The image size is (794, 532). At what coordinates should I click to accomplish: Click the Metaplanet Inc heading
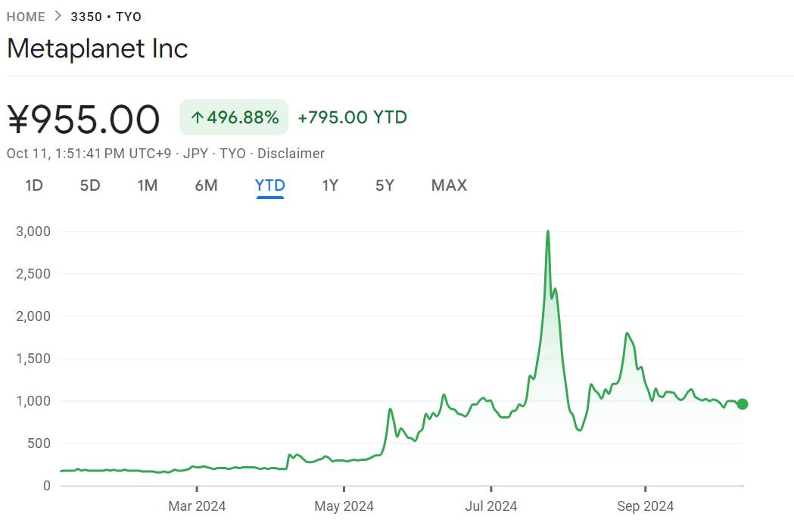point(98,49)
